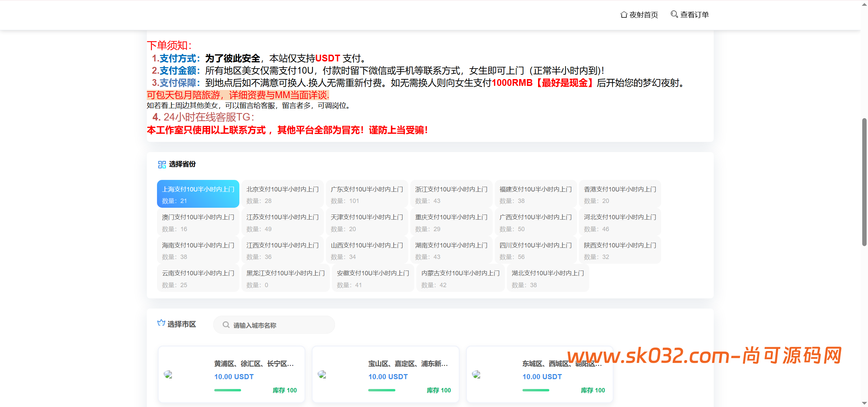Viewport: 868px width, 407px height.
Task: Click the small image icon on the 黄浦区 card
Action: pos(168,375)
